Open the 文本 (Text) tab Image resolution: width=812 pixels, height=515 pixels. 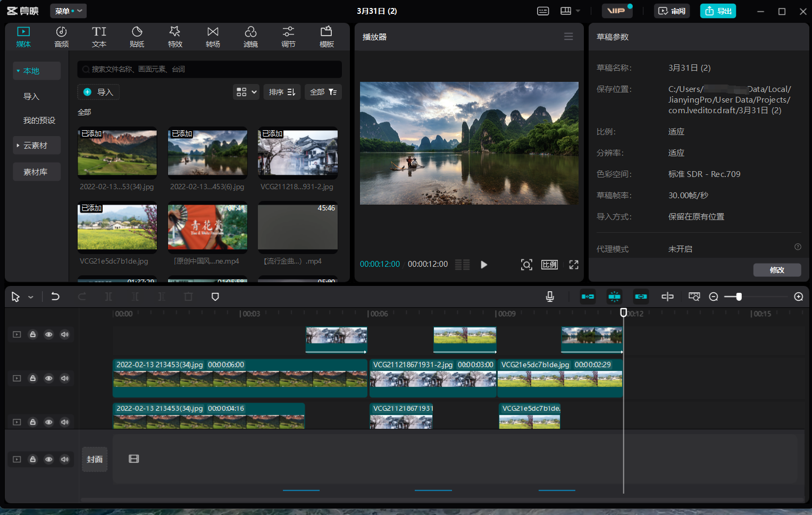pyautogui.click(x=99, y=37)
